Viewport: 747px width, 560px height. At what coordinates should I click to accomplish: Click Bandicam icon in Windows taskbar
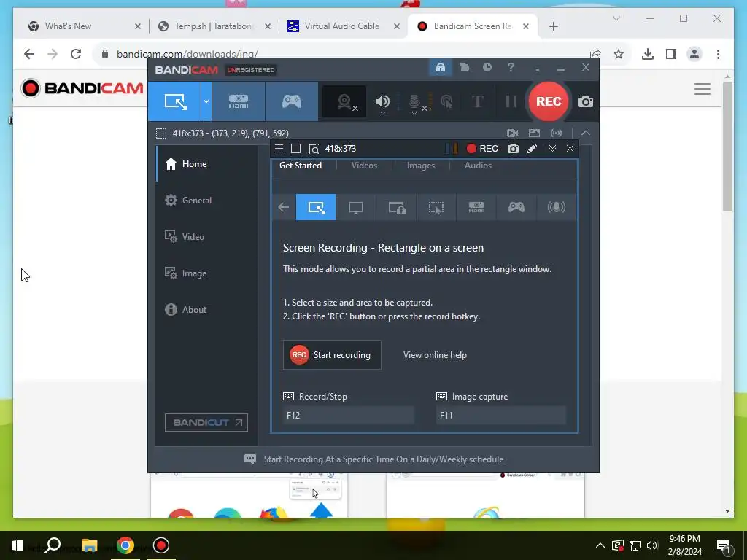161,545
